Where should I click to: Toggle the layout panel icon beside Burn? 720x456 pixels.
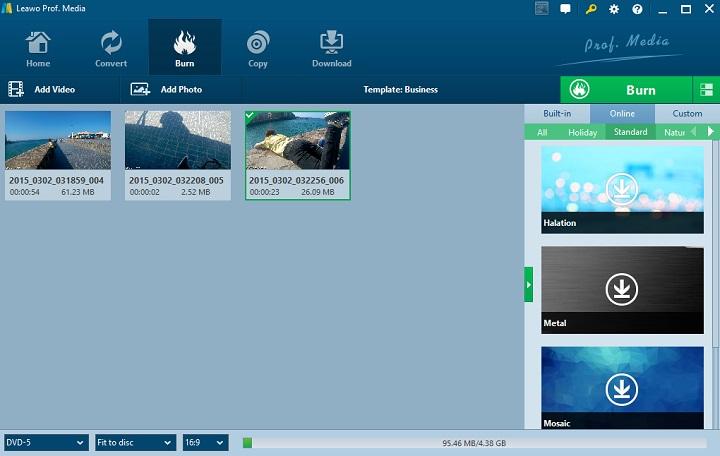click(706, 90)
